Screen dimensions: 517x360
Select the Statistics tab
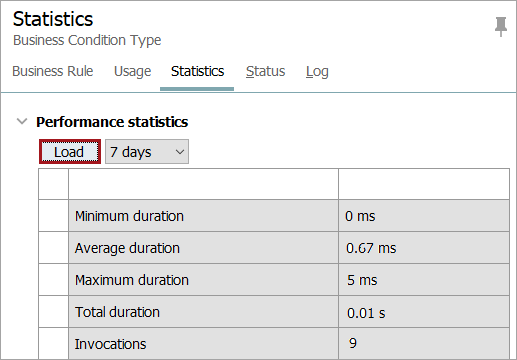tap(197, 71)
